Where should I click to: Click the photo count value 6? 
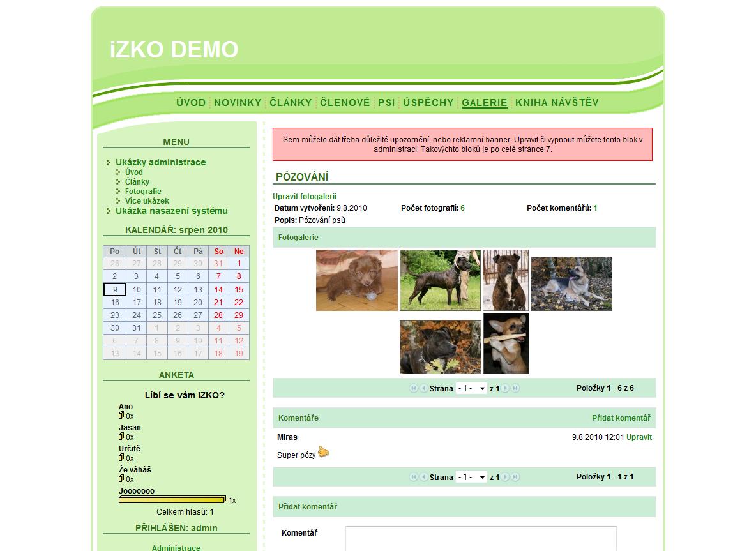pos(462,208)
